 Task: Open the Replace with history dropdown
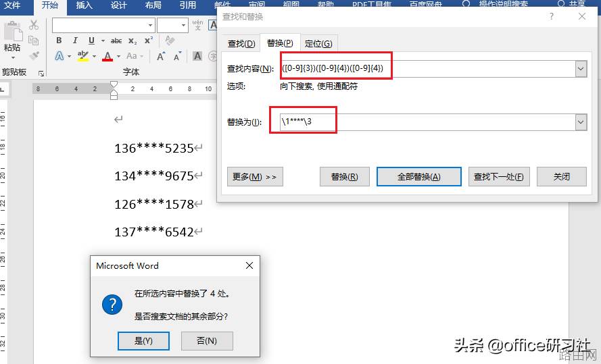pos(581,122)
